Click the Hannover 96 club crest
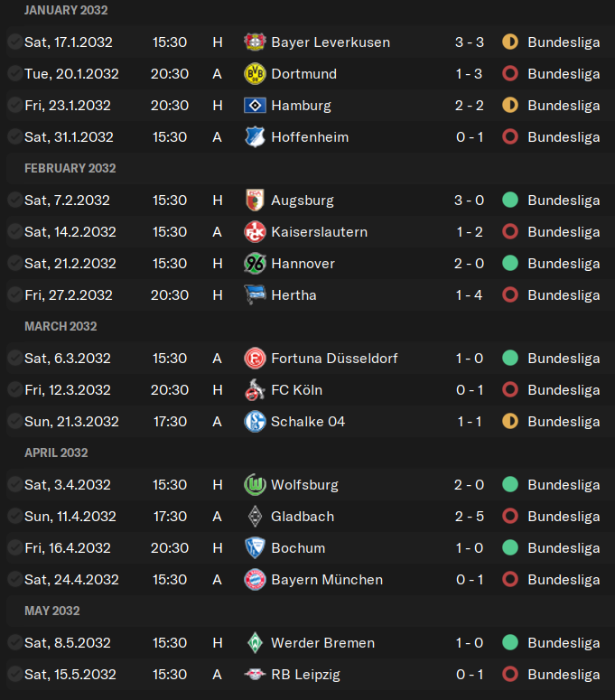The image size is (615, 700). 255,264
